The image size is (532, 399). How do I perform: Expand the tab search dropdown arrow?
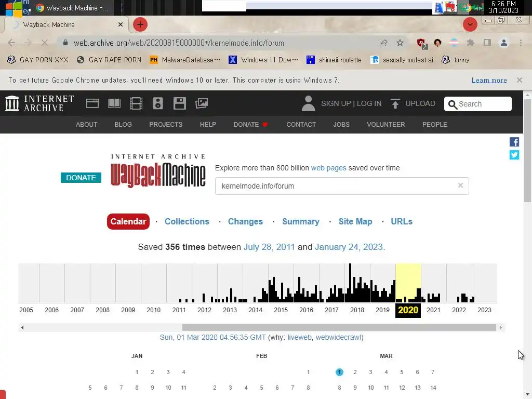pos(470,24)
